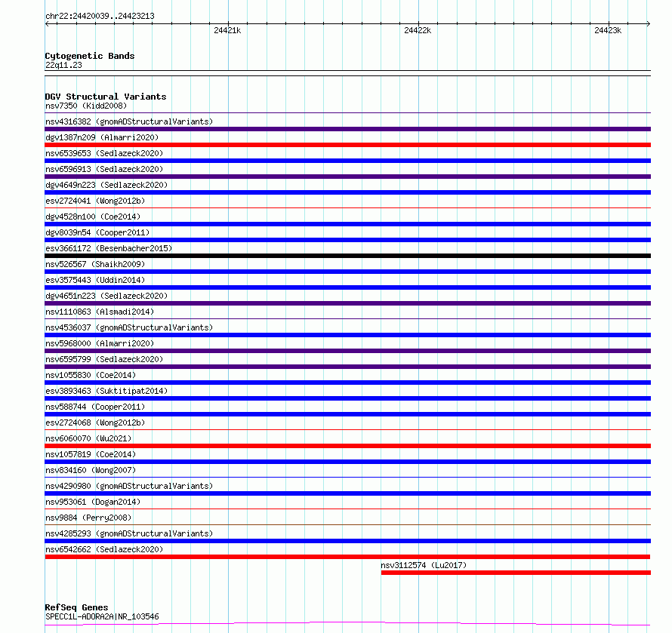Click the nsv7350 (Kidd2008) variant label
This screenshot has width=672, height=633.
click(86, 106)
